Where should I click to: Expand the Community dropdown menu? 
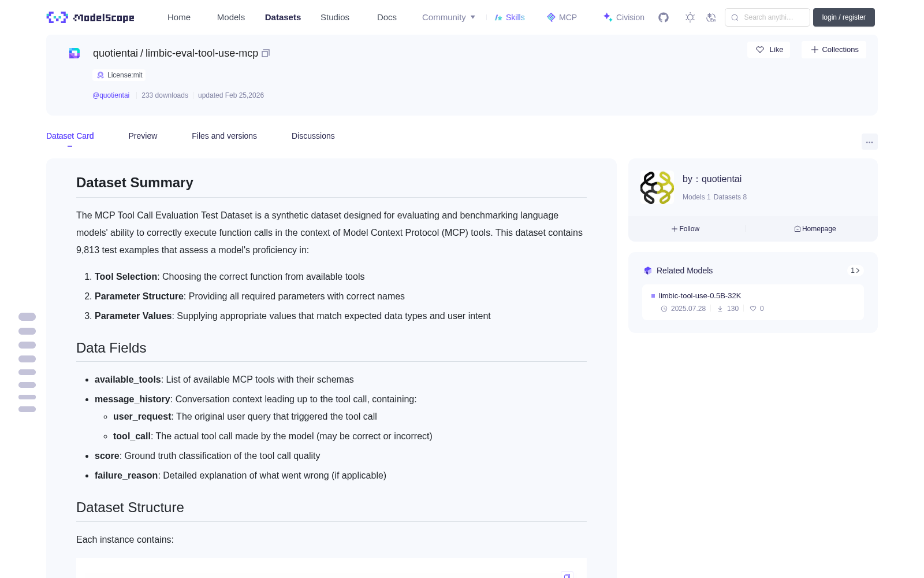pos(449,17)
